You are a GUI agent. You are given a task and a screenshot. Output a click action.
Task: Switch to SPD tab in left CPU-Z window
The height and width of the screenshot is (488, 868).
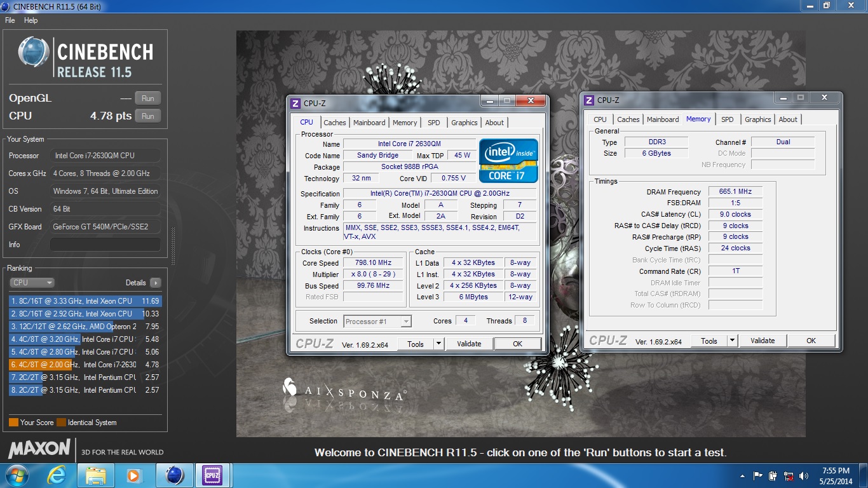[x=434, y=123]
